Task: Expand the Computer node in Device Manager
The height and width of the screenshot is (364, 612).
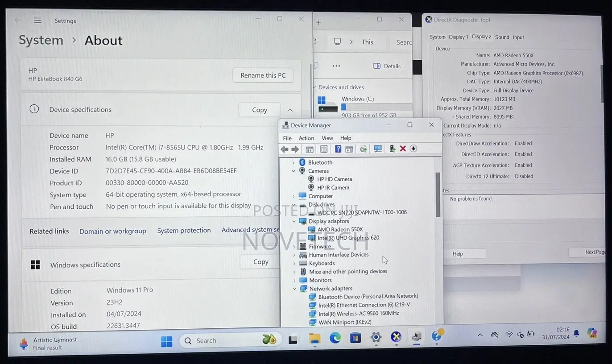Action: [294, 196]
